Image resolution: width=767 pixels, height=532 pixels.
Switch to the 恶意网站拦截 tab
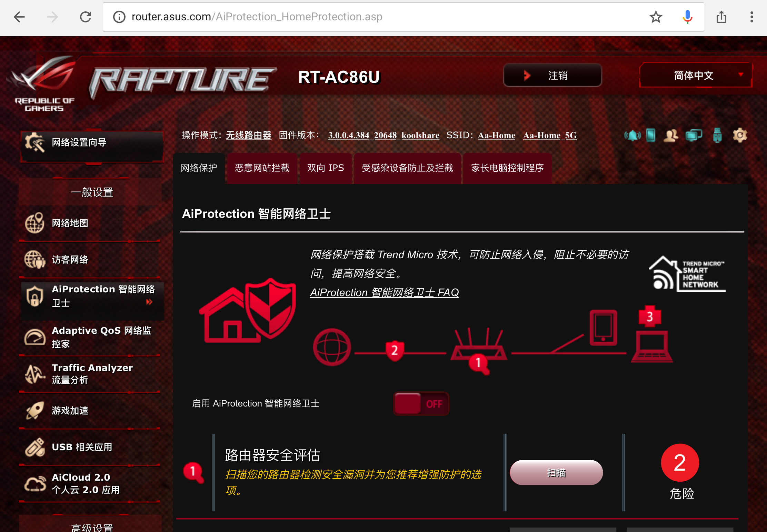pos(262,168)
